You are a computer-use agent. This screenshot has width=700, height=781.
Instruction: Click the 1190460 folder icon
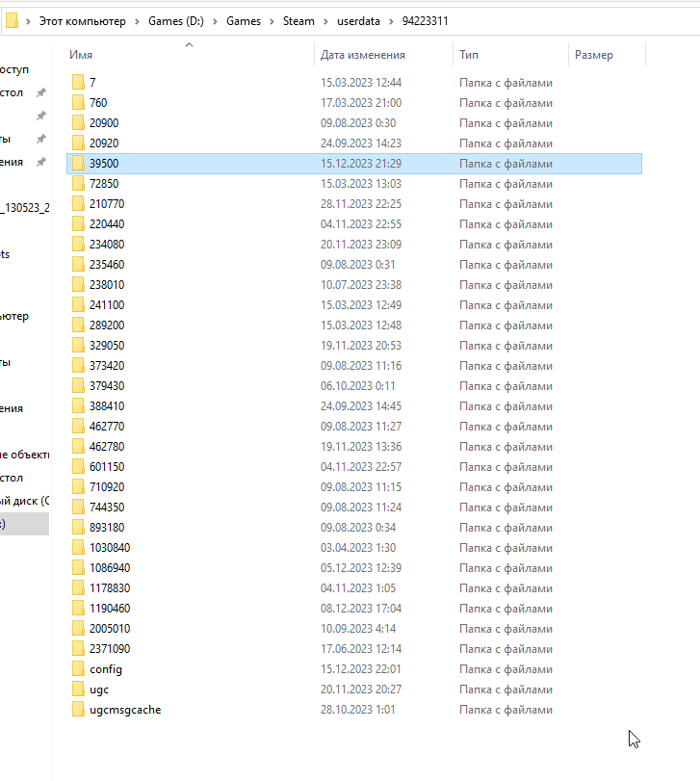pos(78,609)
